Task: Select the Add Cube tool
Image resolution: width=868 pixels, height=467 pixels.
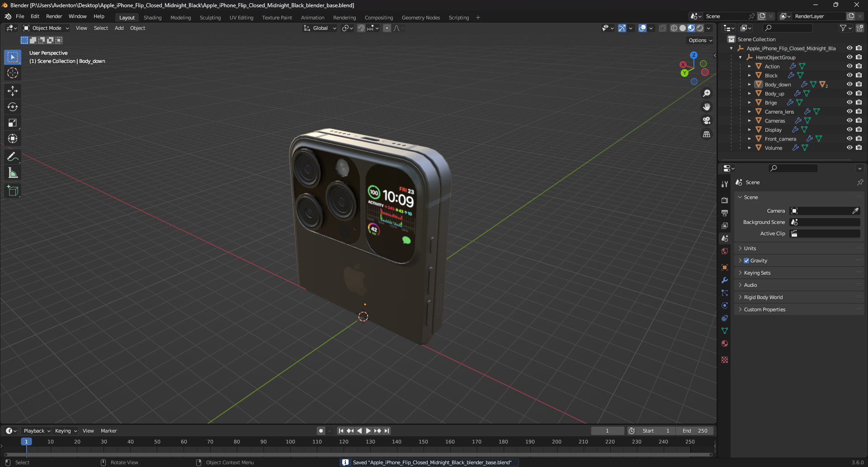Action: (13, 191)
